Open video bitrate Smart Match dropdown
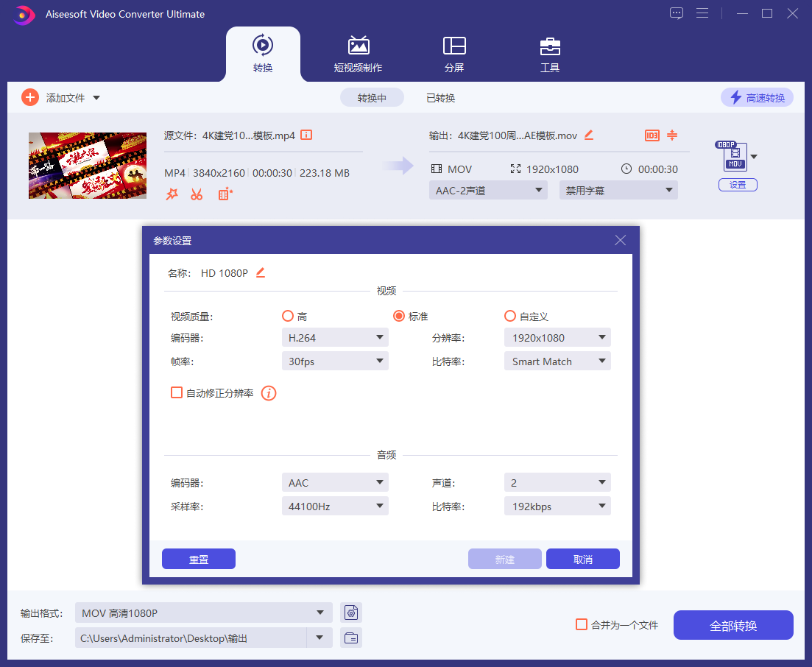The image size is (812, 667). tap(557, 361)
